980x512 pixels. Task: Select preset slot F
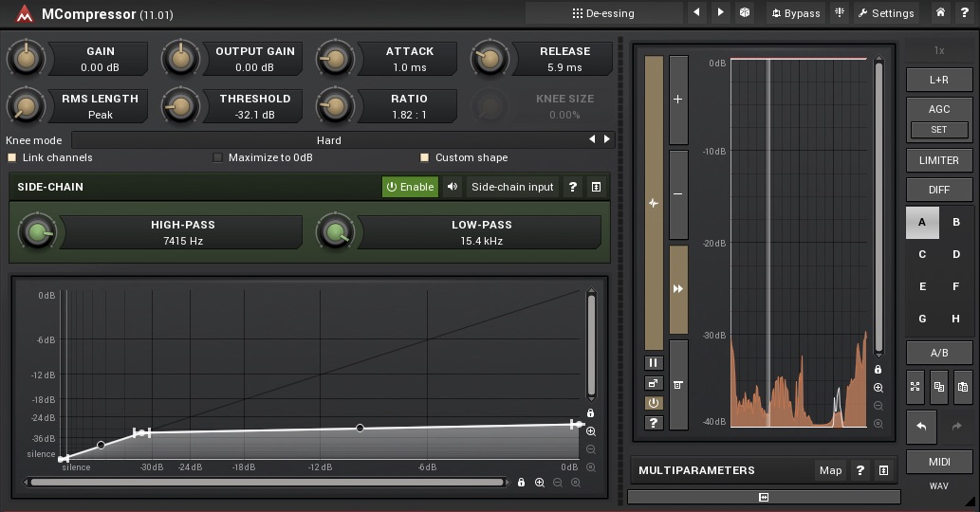point(955,286)
